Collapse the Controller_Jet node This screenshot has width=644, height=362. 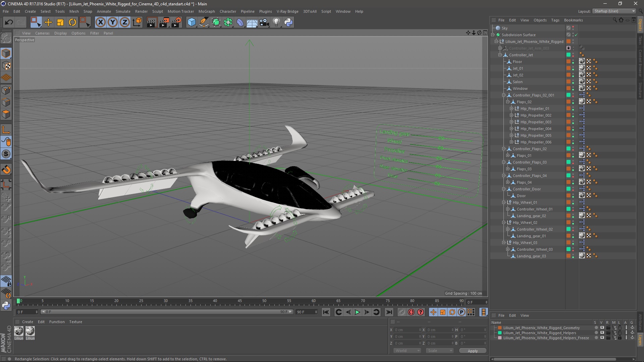500,55
